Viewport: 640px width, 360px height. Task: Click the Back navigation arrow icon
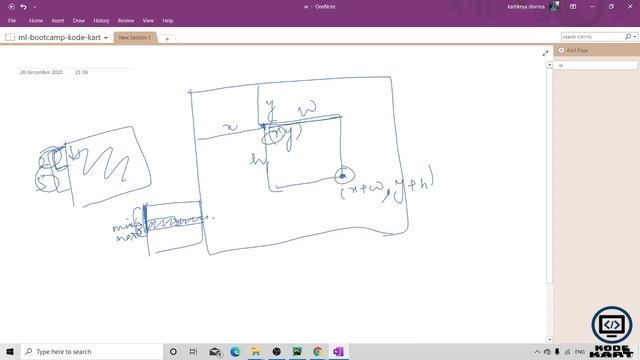click(x=11, y=7)
